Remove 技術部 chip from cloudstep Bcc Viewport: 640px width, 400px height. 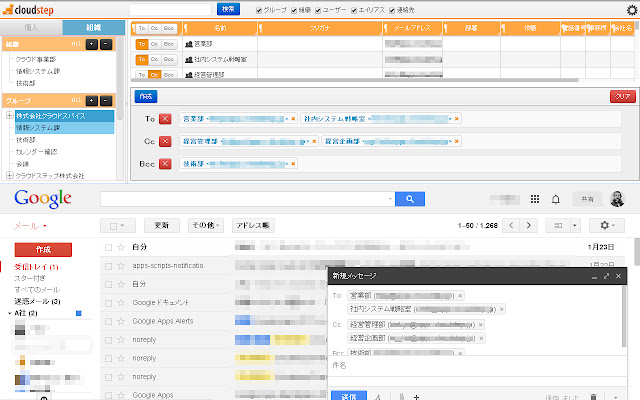pyautogui.click(x=293, y=164)
